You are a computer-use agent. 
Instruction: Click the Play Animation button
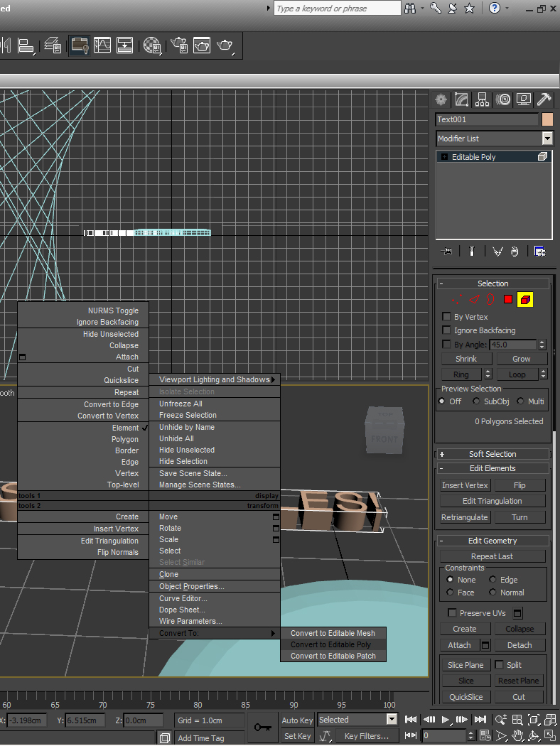coord(446,720)
